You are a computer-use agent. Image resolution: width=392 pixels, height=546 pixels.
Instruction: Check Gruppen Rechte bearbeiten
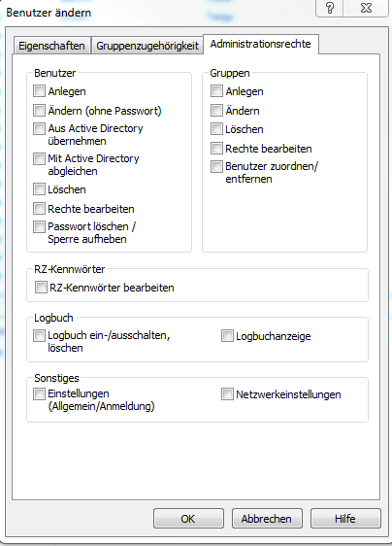coord(216,149)
